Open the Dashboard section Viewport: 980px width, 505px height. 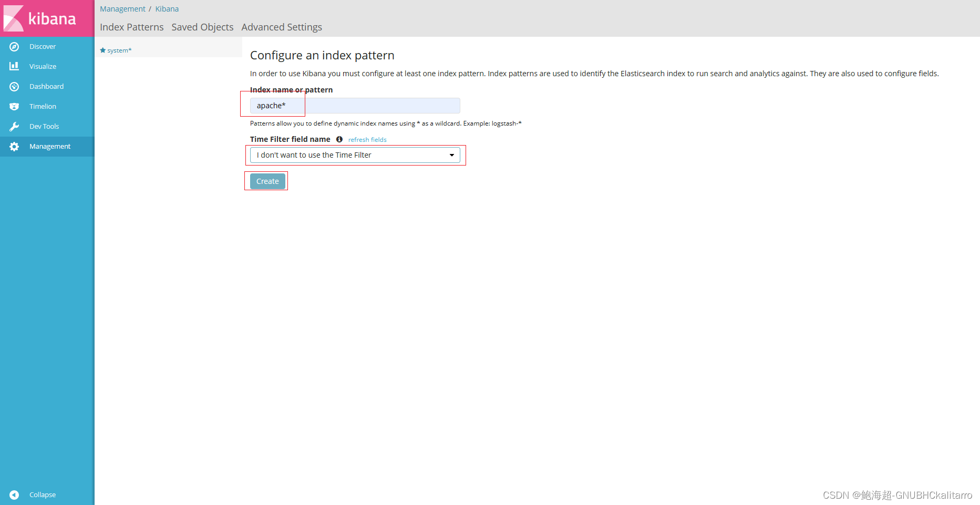(x=46, y=87)
